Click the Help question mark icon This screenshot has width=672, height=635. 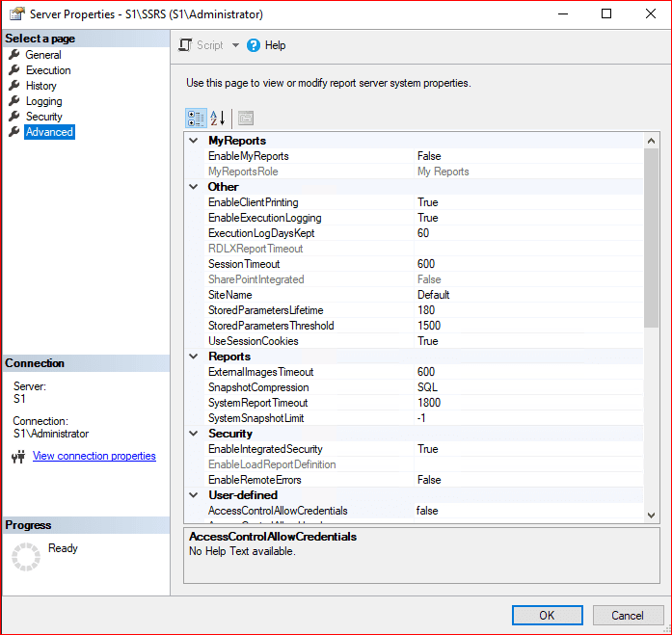pyautogui.click(x=254, y=45)
